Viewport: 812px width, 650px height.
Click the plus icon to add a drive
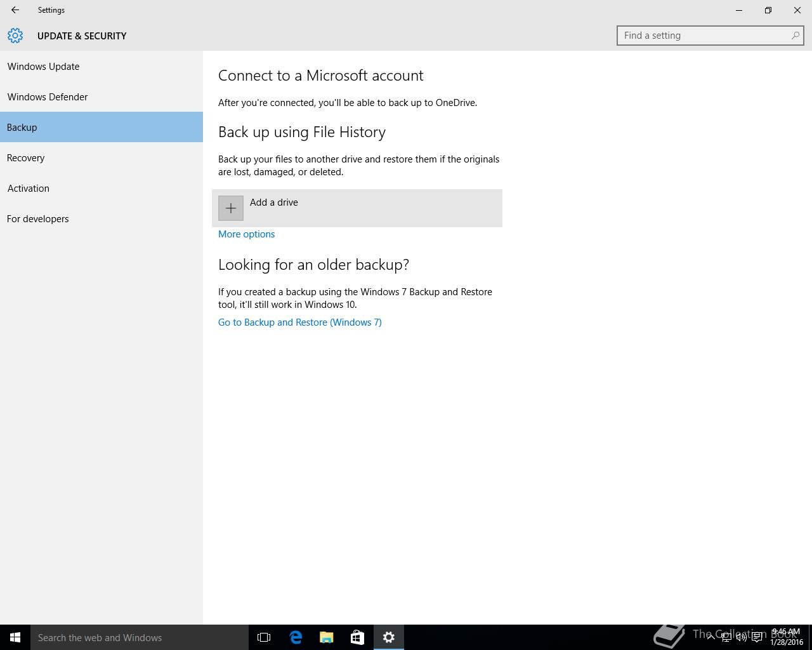coord(231,208)
